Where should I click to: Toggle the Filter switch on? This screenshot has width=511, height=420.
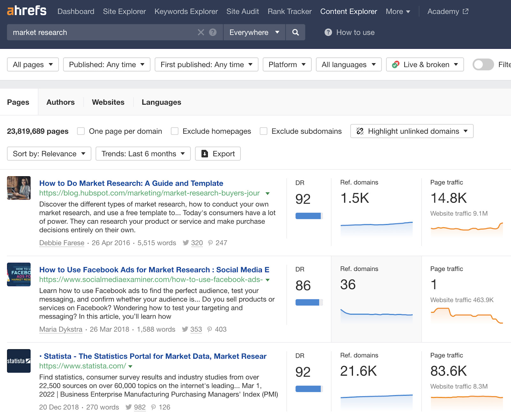click(x=483, y=64)
